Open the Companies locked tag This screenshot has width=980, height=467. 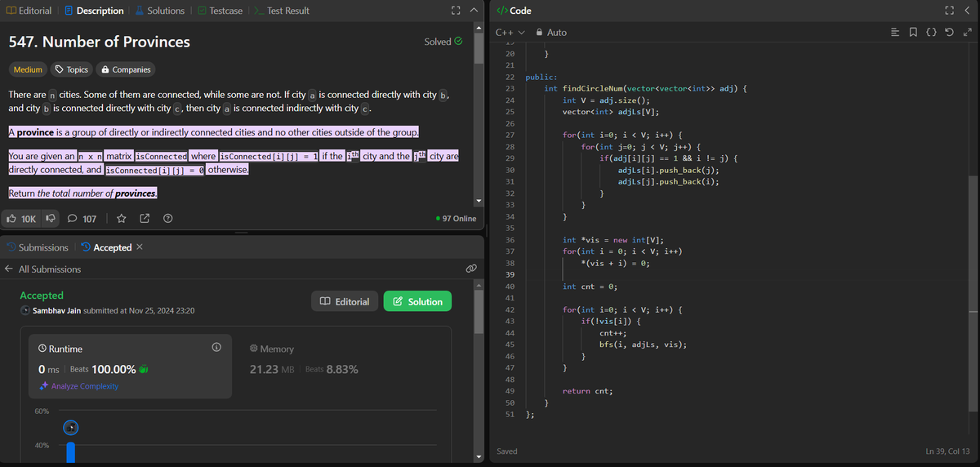tap(124, 69)
